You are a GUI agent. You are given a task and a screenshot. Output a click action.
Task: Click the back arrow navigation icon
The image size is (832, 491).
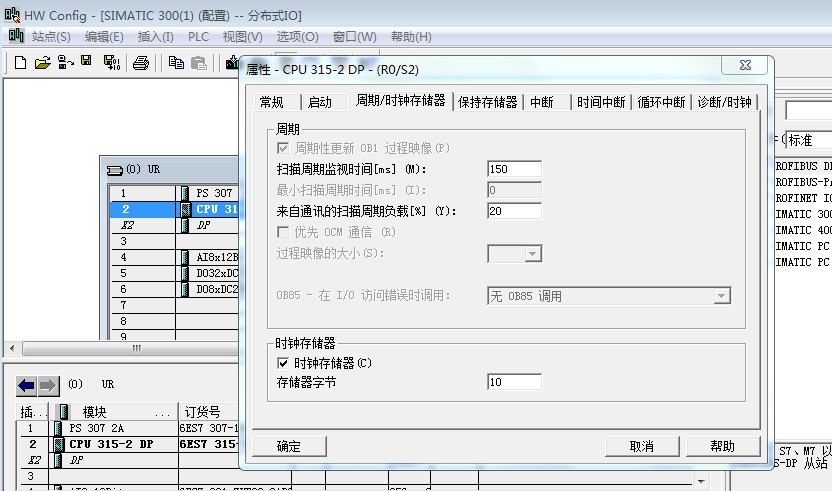coord(26,386)
